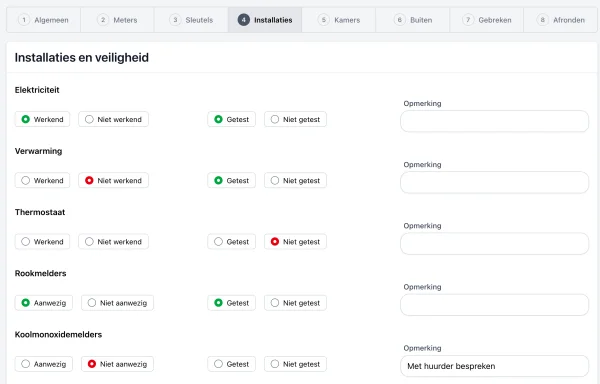Choose Getest for Rookmelders

point(232,303)
